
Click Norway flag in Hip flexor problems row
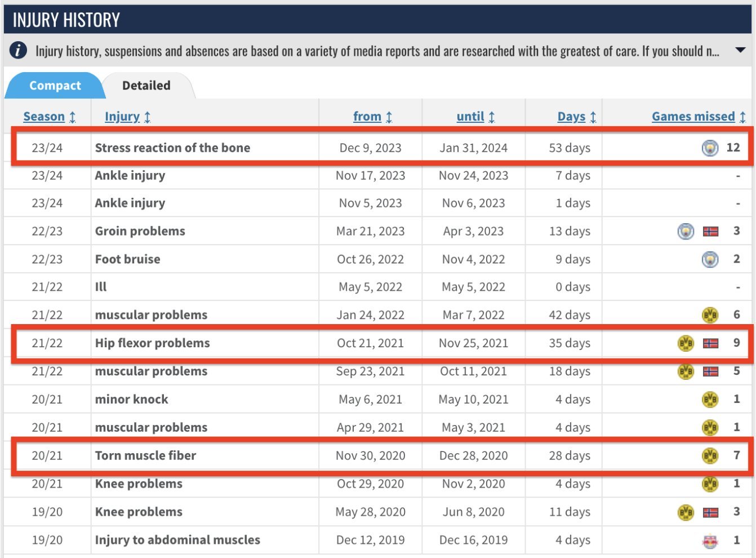pyautogui.click(x=711, y=343)
